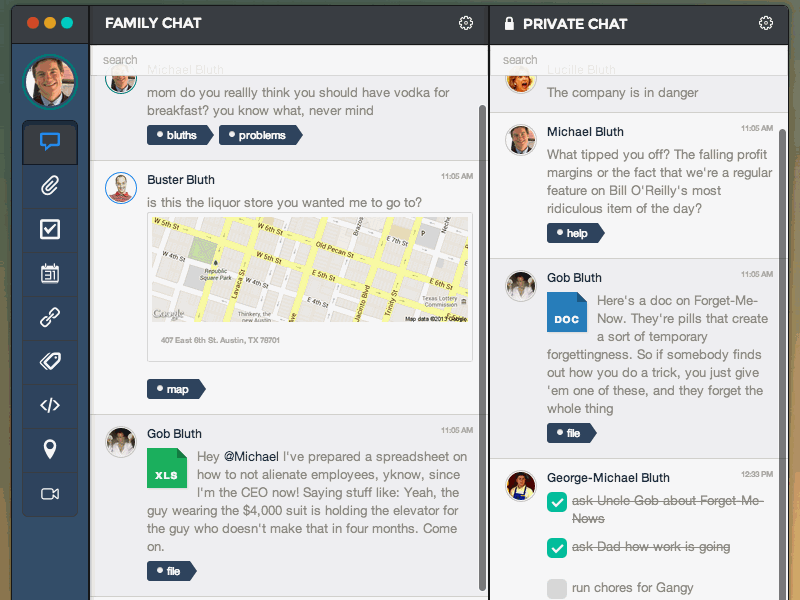Click Gob Bluth's avatar in Family Chat
The height and width of the screenshot is (600, 800).
pyautogui.click(x=121, y=442)
